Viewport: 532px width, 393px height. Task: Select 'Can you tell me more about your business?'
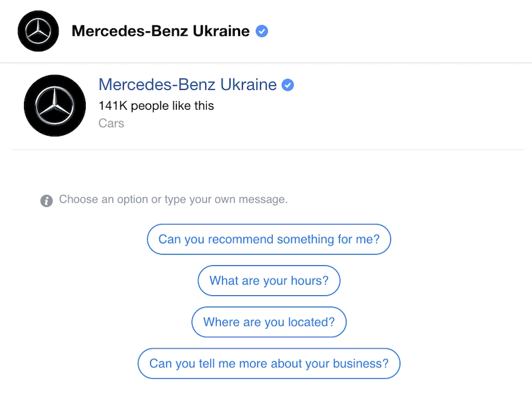click(x=268, y=364)
